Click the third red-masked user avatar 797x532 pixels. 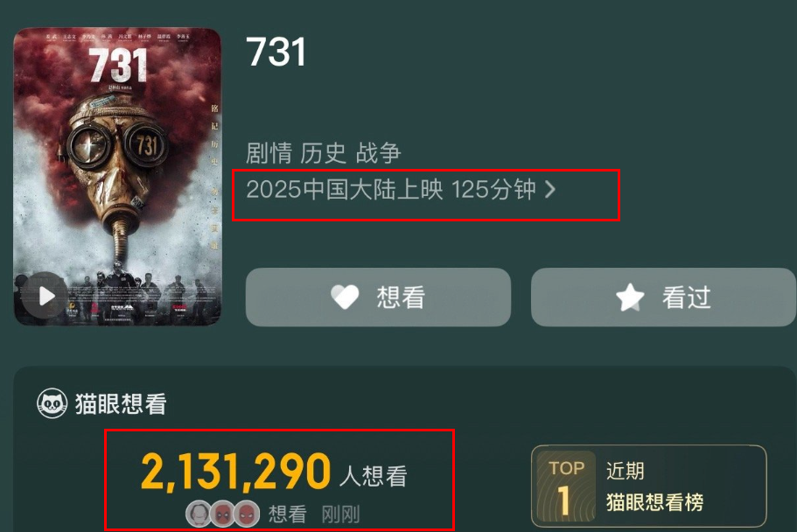point(247,514)
